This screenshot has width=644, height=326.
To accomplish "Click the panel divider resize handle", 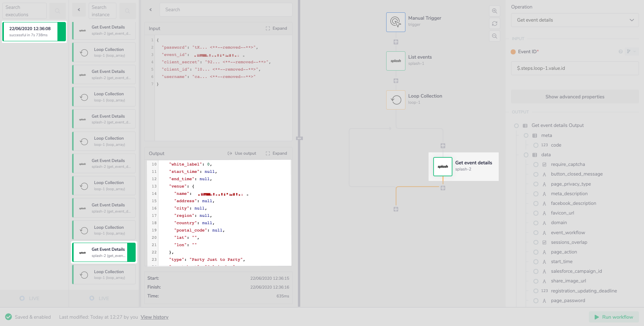I will (299, 138).
